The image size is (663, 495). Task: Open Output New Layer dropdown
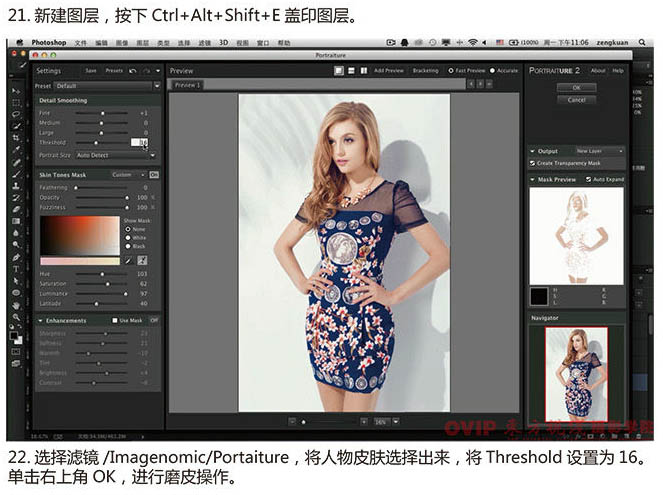coord(600,151)
